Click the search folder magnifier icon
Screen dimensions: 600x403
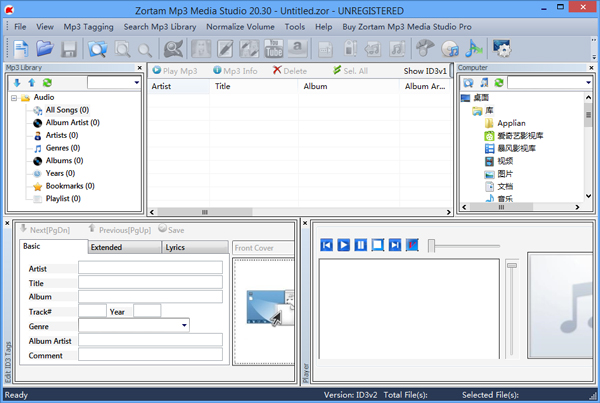point(98,49)
